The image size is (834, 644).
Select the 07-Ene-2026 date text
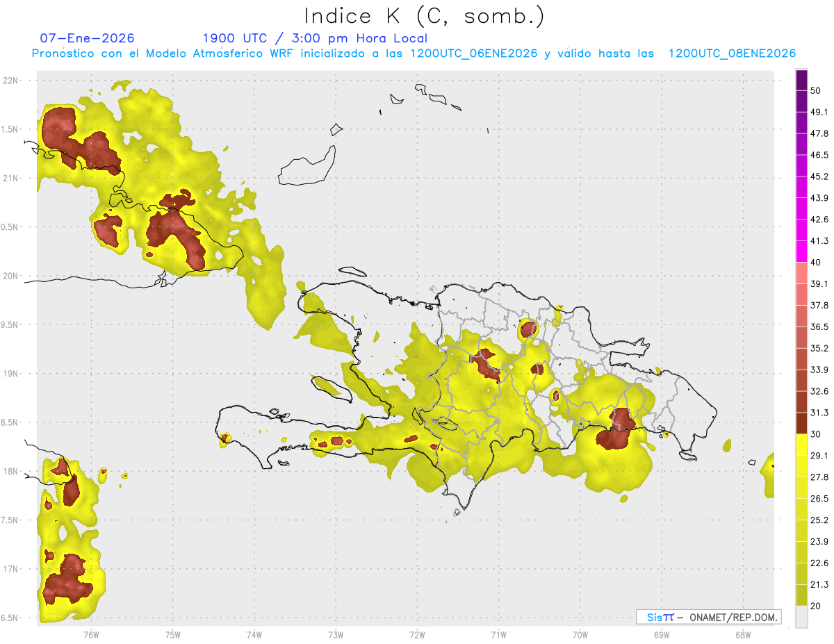click(88, 38)
